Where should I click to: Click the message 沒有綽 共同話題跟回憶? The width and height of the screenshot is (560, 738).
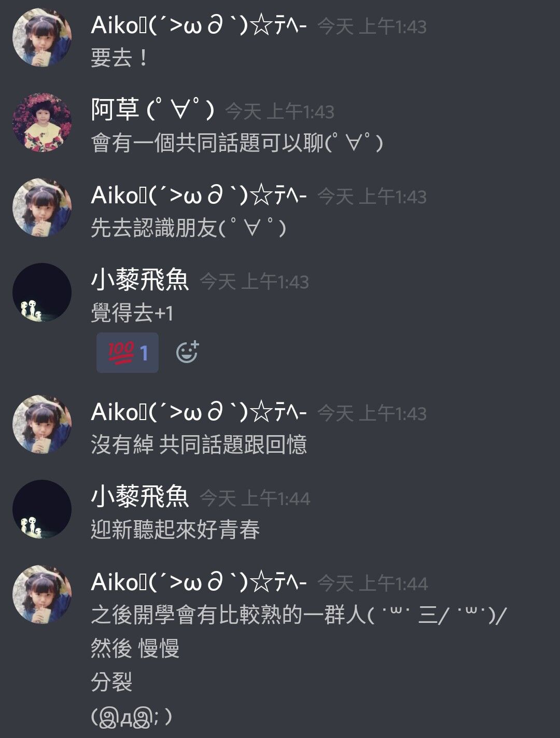coord(199,444)
